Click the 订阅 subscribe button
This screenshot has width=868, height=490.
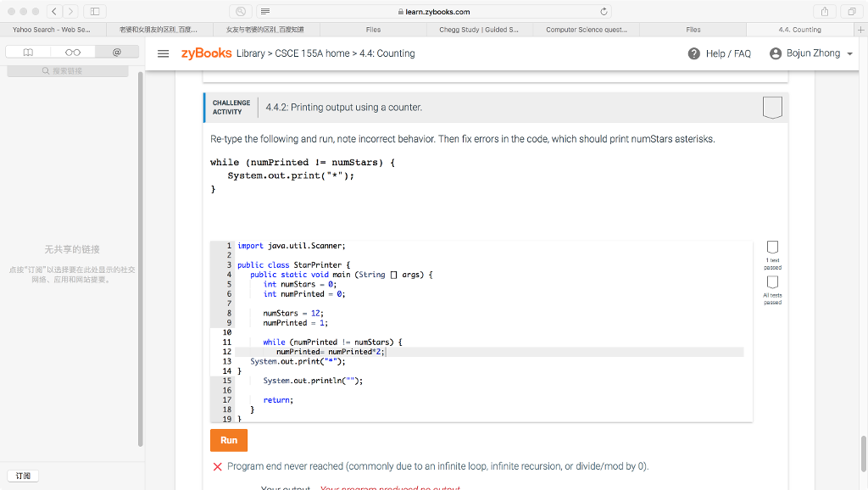tap(23, 476)
